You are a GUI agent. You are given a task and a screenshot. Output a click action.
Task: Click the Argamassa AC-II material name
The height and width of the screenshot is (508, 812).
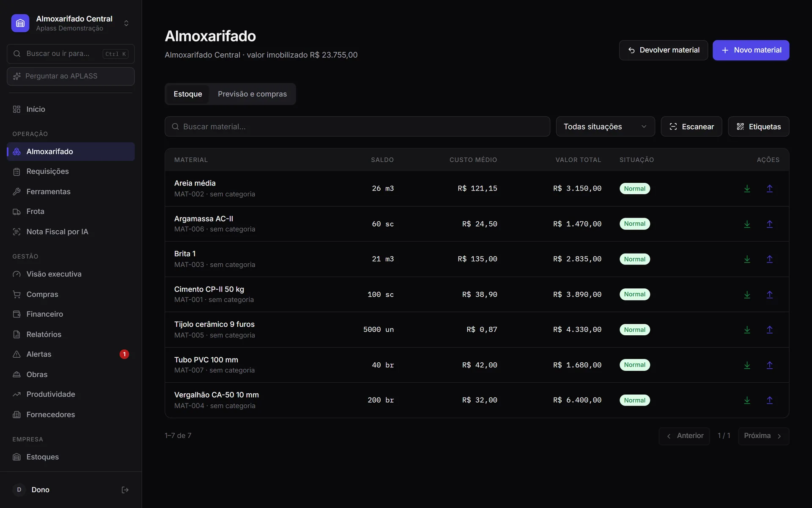pyautogui.click(x=203, y=219)
